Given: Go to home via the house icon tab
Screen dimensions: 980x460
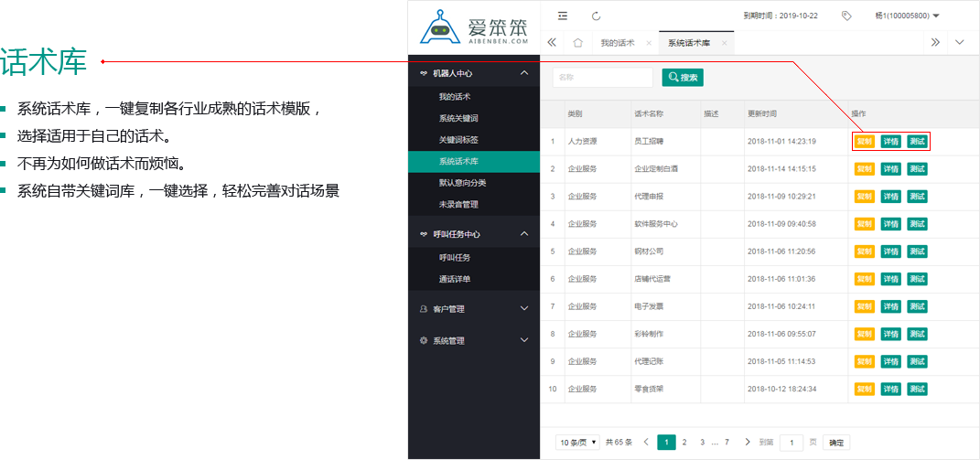Looking at the screenshot, I should click(x=577, y=43).
